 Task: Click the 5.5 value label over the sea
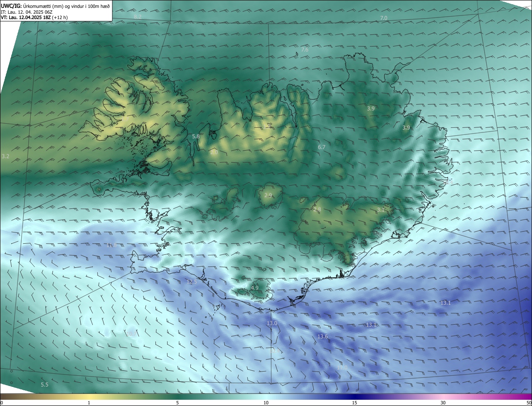44,385
